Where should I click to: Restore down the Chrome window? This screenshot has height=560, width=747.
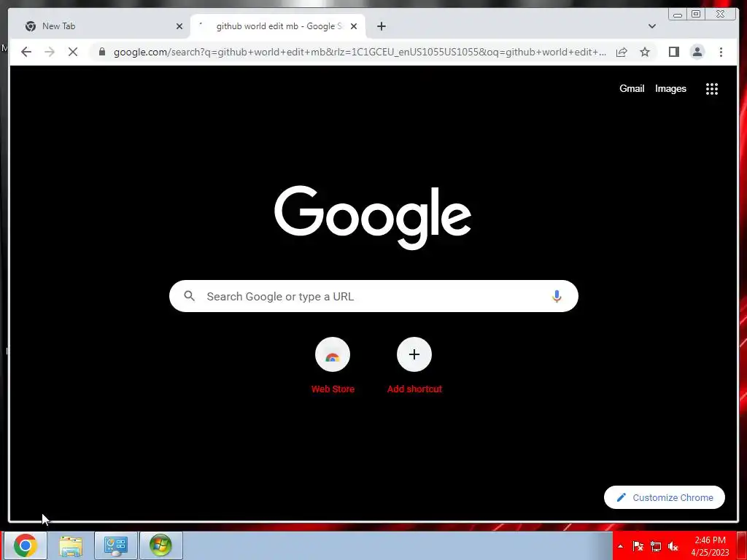pos(696,15)
